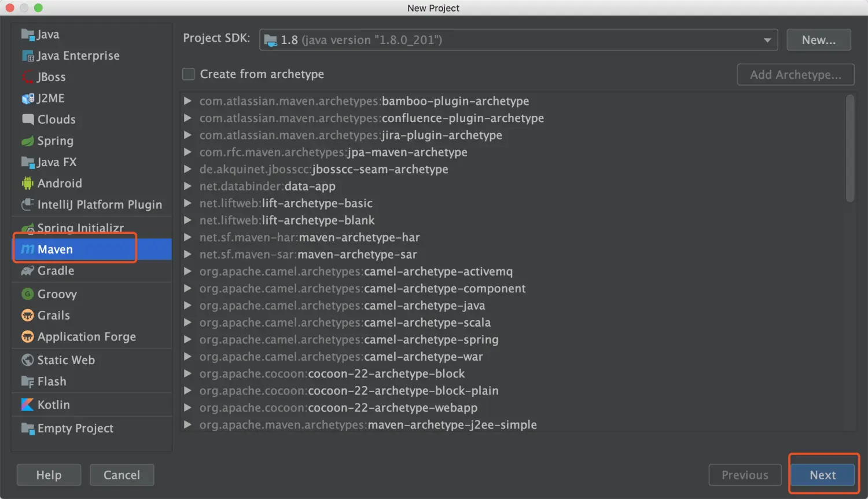Click the archetype list vertical scrollbar
The width and height of the screenshot is (868, 499).
click(850, 149)
